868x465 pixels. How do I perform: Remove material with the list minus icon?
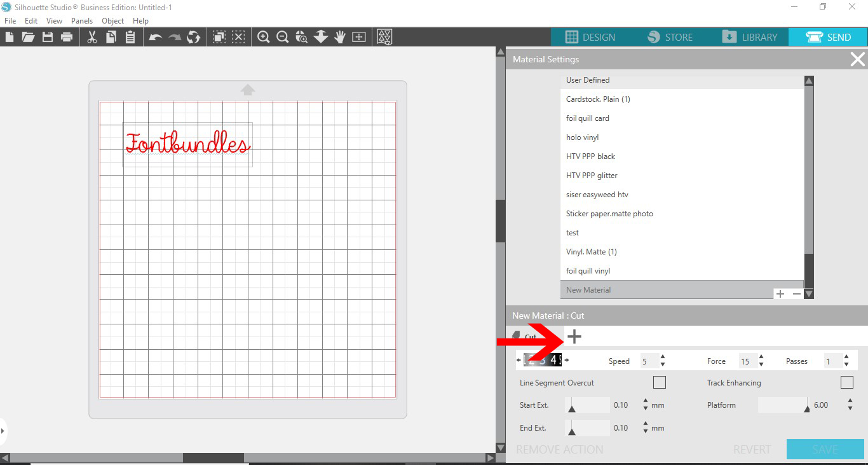click(x=796, y=294)
